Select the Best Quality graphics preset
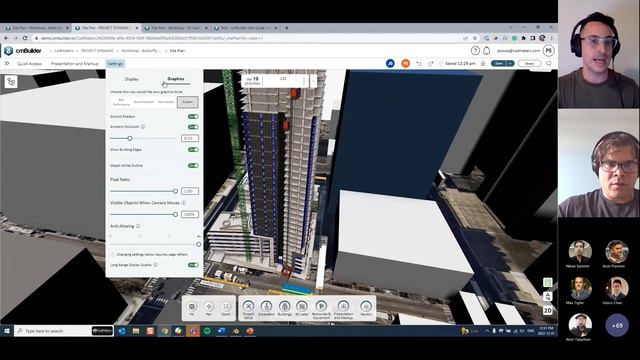 (x=166, y=102)
